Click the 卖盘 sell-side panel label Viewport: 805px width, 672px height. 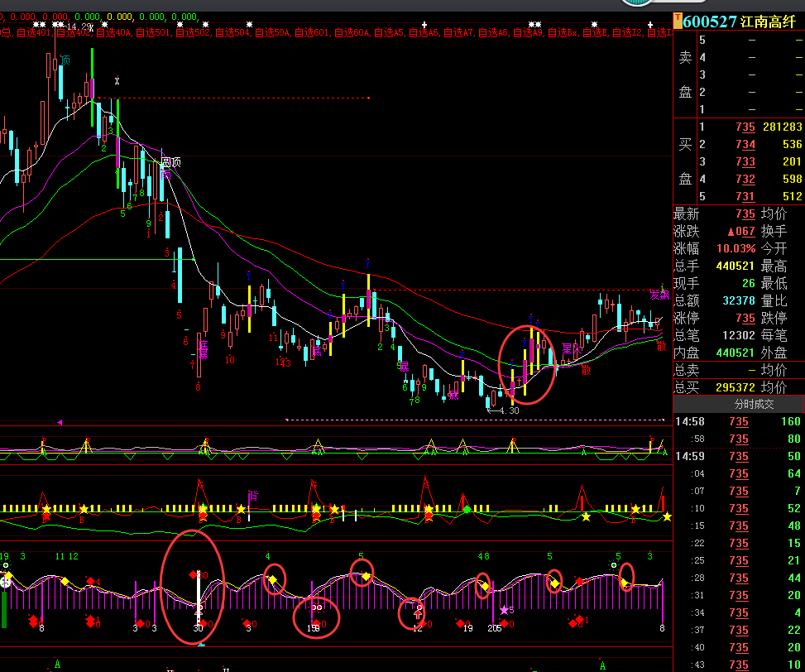[x=685, y=74]
